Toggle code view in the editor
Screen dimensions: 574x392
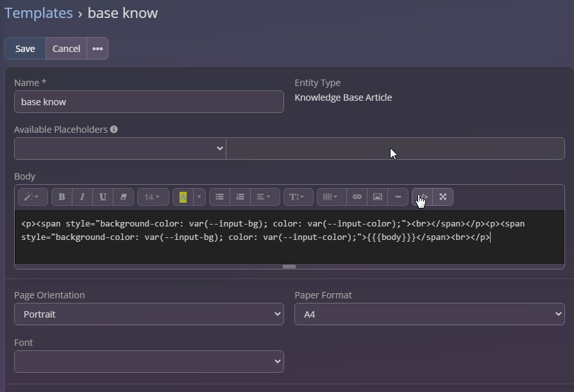(422, 197)
